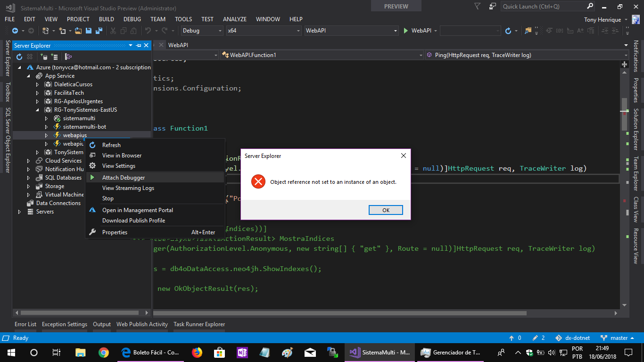Click the master branch icon in status bar
Screen dimensions: 644x362
(604, 337)
